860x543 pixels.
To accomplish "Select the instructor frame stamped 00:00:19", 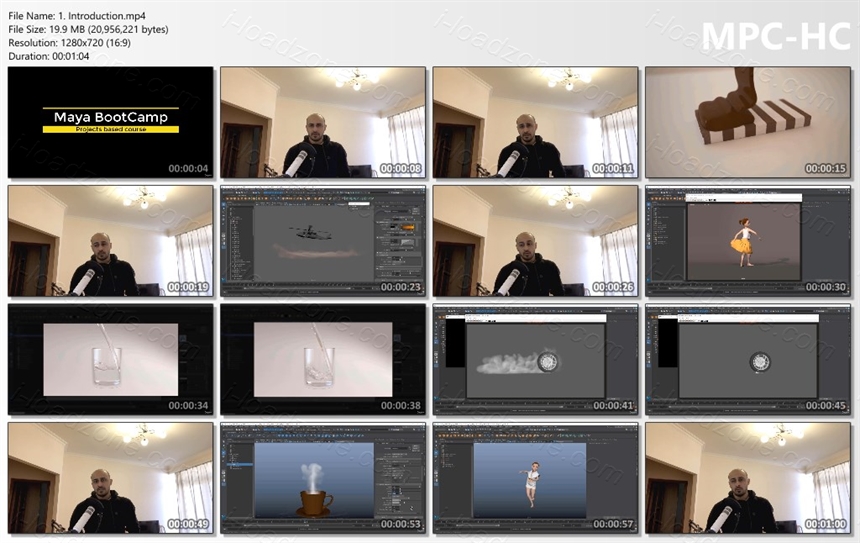I will click(x=110, y=241).
